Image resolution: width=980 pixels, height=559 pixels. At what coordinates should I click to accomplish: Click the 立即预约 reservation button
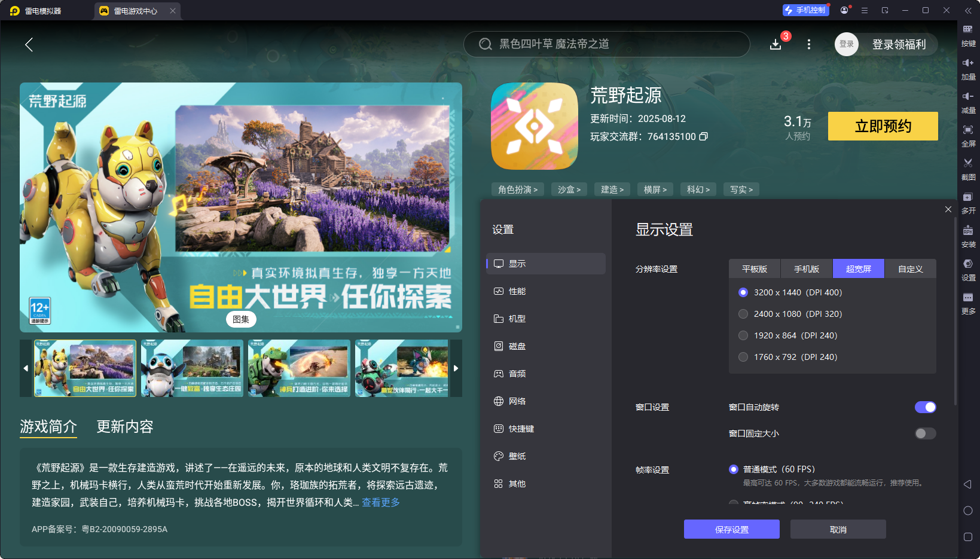(883, 126)
